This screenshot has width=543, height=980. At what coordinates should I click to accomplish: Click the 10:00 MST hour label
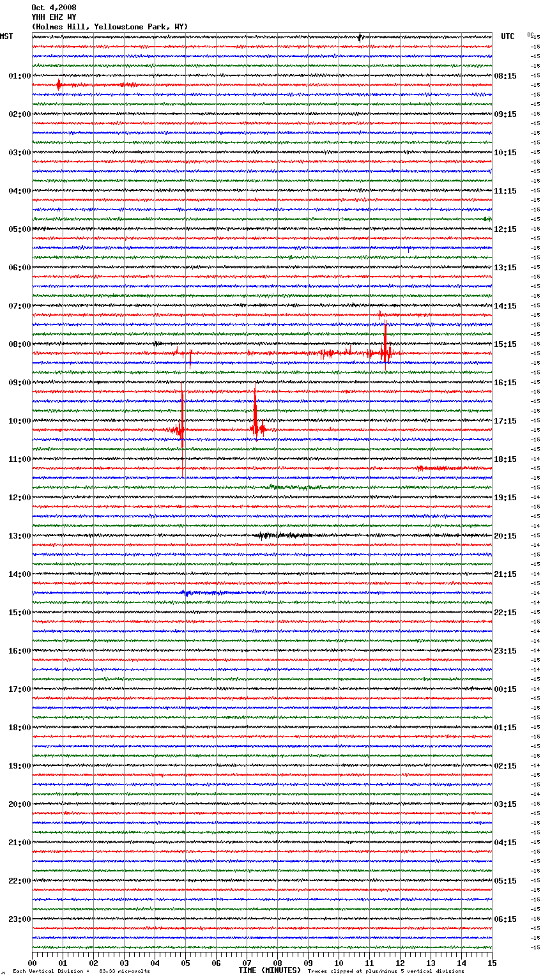[x=20, y=421]
